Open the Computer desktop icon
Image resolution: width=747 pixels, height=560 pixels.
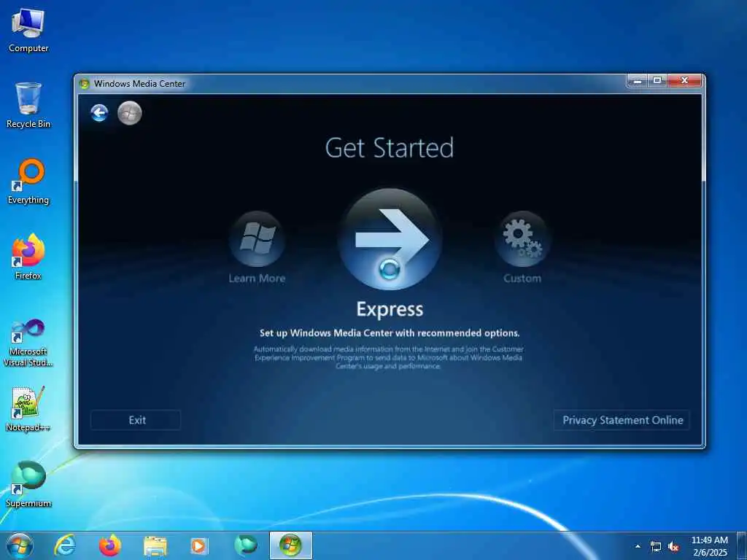[28, 31]
